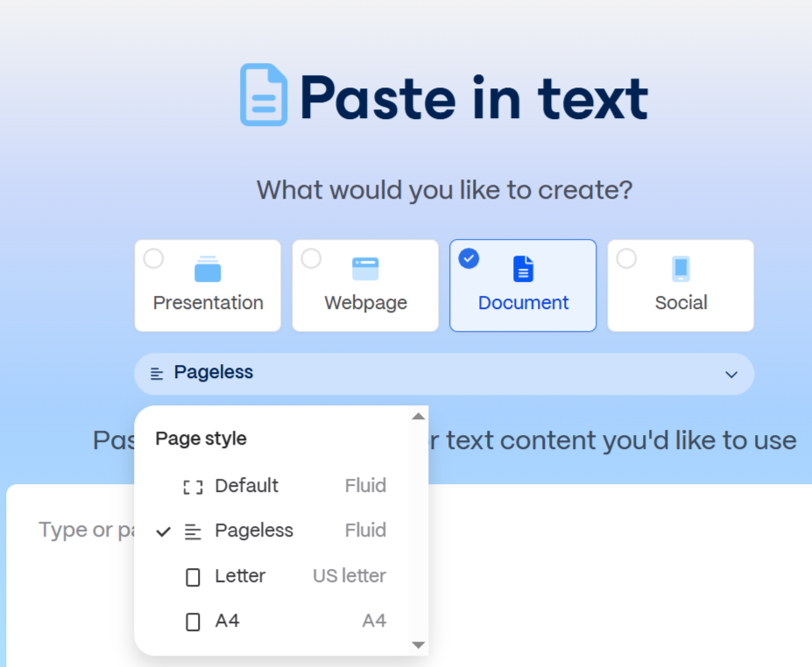Click the Default page style bracket icon
The height and width of the screenshot is (667, 812).
(x=193, y=487)
